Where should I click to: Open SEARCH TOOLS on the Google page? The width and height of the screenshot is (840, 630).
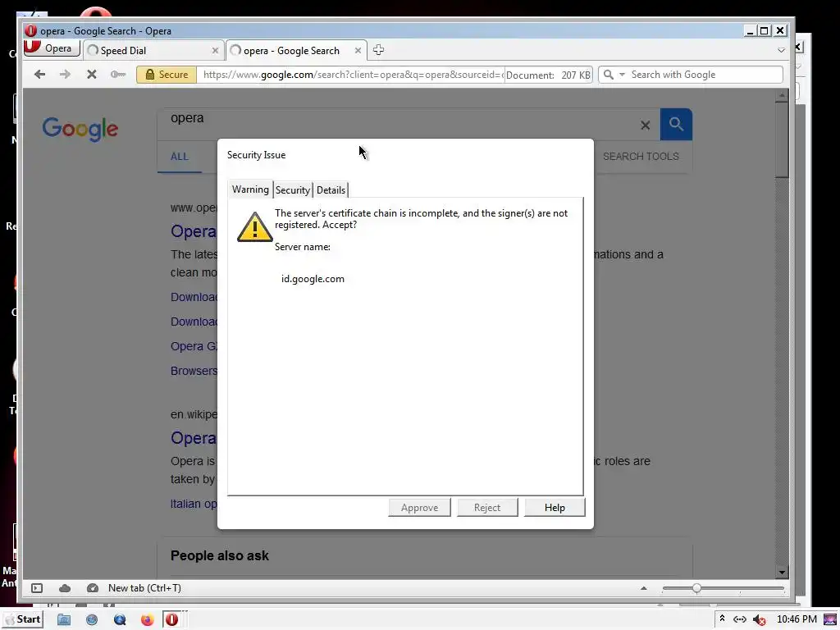coord(641,157)
